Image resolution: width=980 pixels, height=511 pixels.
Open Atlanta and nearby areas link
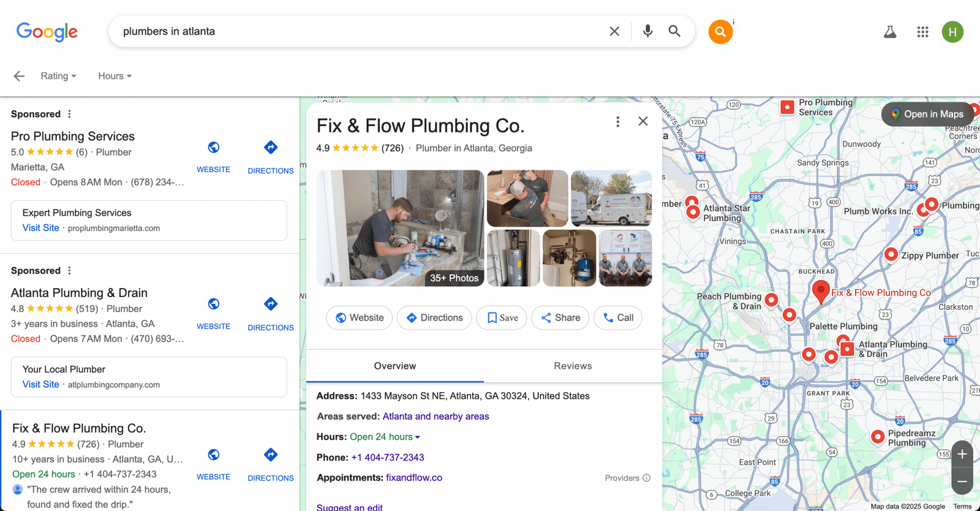[x=435, y=417]
